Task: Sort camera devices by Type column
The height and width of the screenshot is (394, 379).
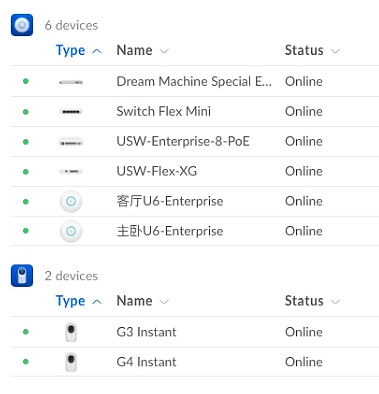Action: 78,301
